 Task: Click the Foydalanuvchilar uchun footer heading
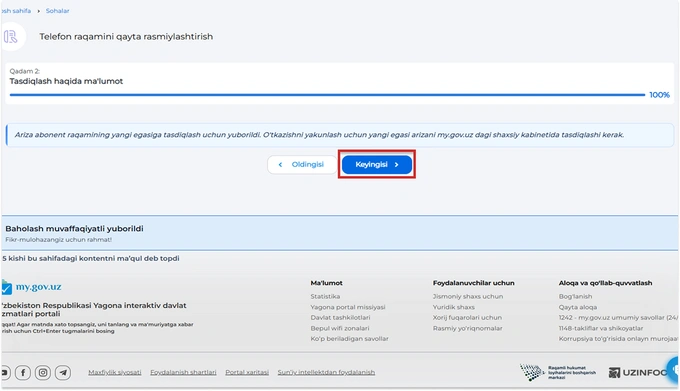click(474, 283)
